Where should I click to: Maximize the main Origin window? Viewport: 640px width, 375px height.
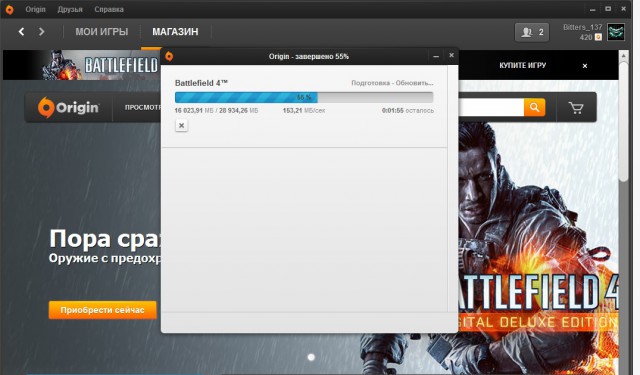pyautogui.click(x=608, y=9)
